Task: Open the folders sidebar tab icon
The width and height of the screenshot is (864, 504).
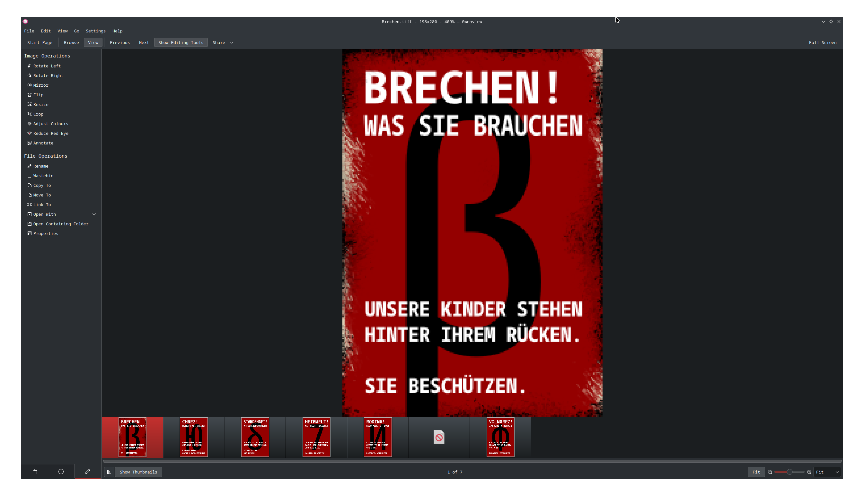Action: [34, 472]
